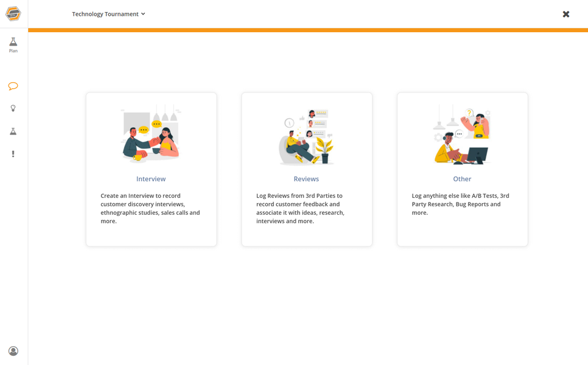Image resolution: width=588 pixels, height=365 pixels.
Task: Open the exclamation issues section
Action: [x=13, y=154]
